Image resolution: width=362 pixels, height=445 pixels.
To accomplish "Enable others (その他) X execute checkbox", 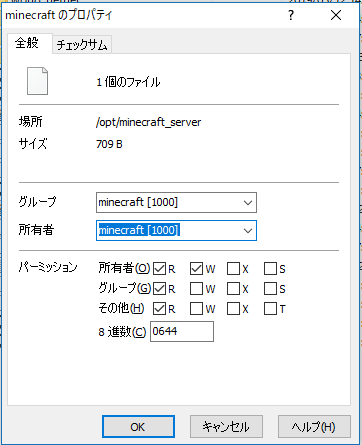I will tap(233, 309).
